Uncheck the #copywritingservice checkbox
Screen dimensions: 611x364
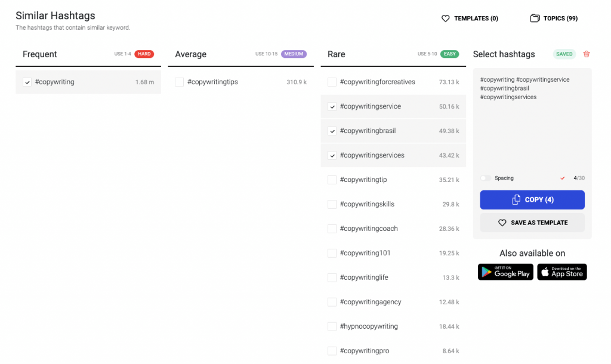(332, 106)
